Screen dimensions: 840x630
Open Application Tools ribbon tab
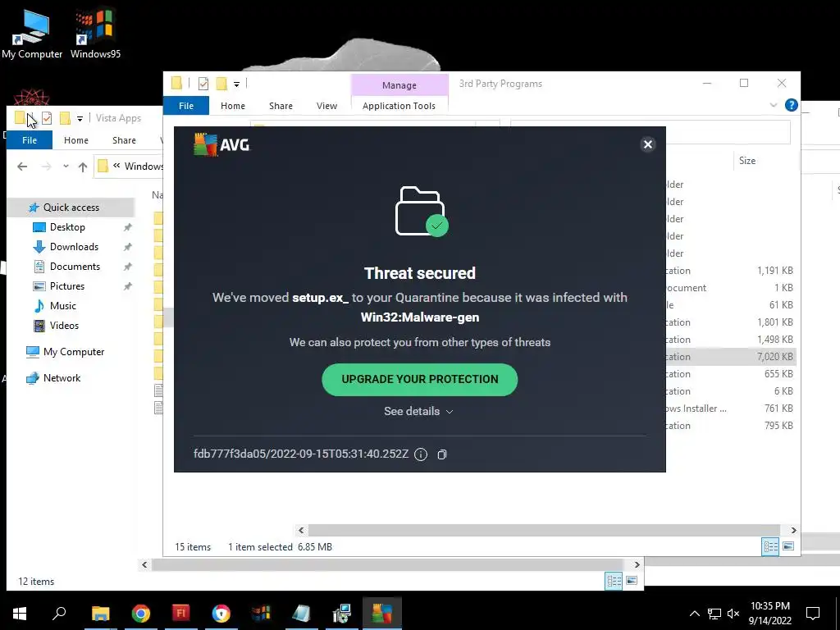[399, 106]
